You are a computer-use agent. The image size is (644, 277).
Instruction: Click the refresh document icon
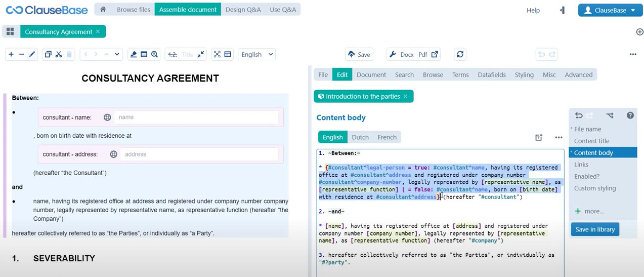point(460,54)
